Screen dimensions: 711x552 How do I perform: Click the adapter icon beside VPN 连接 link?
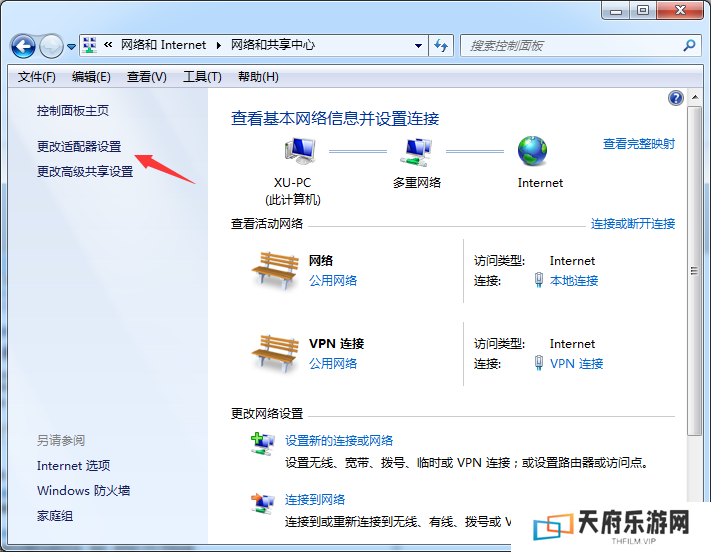(x=539, y=363)
